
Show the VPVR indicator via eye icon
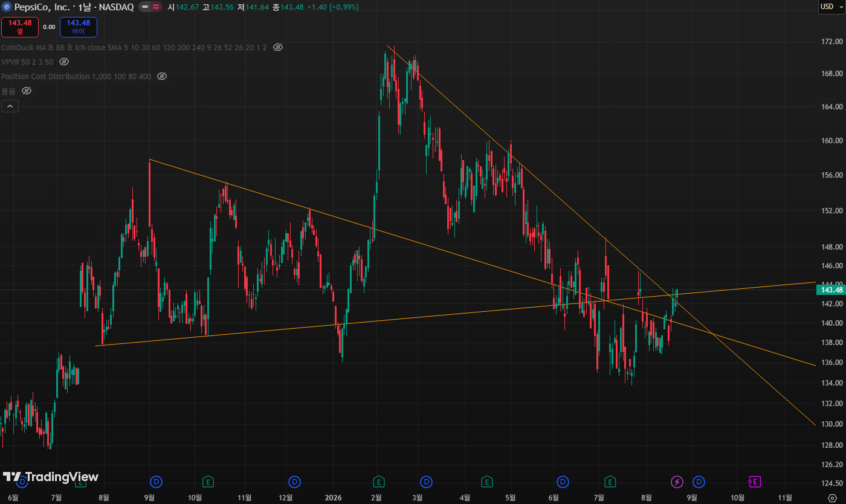(64, 62)
